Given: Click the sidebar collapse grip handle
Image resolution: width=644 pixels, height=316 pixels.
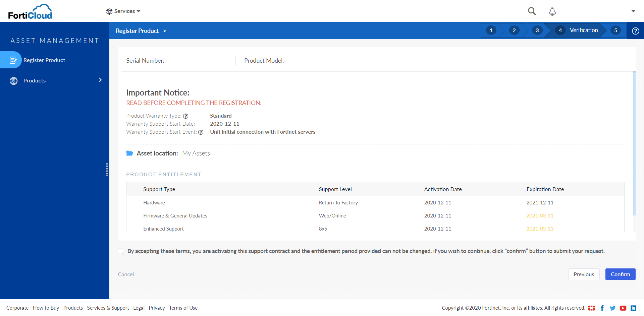Looking at the screenshot, I should 107,169.
